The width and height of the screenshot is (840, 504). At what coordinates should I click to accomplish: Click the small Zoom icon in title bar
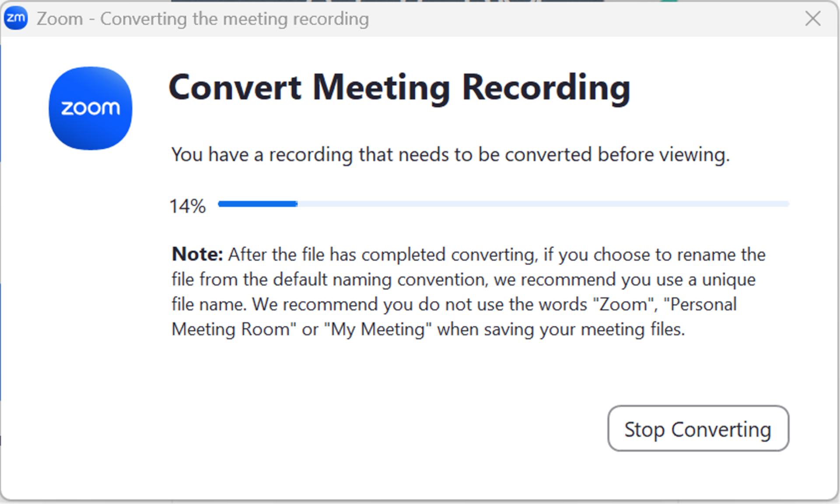coord(16,18)
